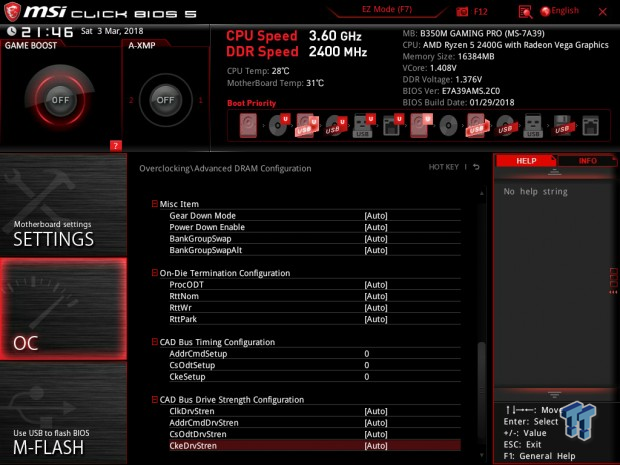Select the AddrCmdSetup value field
Image resolution: width=620 pixels, height=465 pixels.
(x=367, y=353)
